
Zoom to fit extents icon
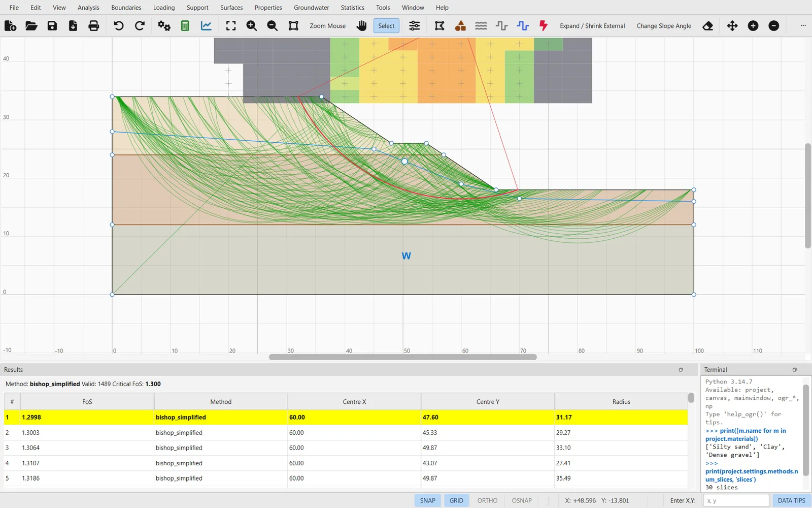point(231,26)
